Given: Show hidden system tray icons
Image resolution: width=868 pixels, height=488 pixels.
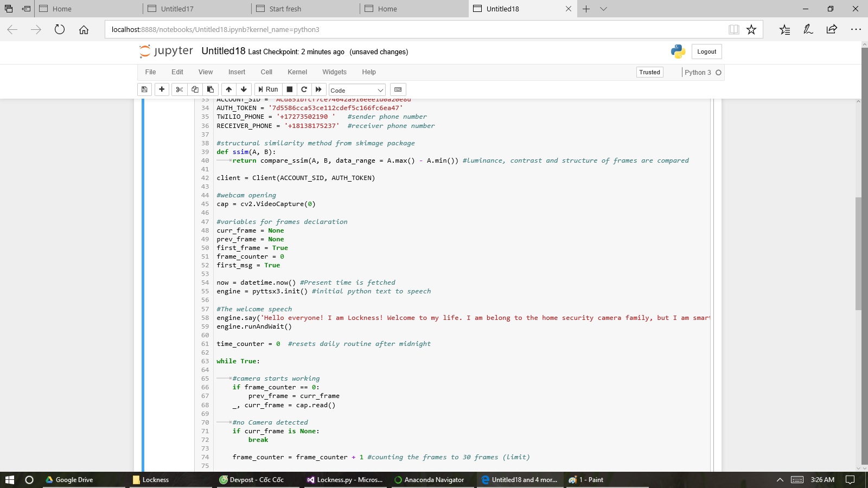Looking at the screenshot, I should (x=780, y=480).
